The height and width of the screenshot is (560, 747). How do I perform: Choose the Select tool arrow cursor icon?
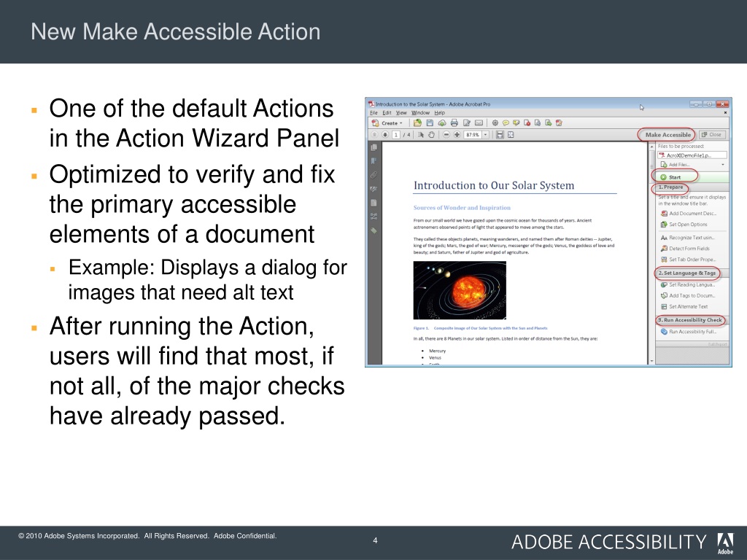pos(421,135)
